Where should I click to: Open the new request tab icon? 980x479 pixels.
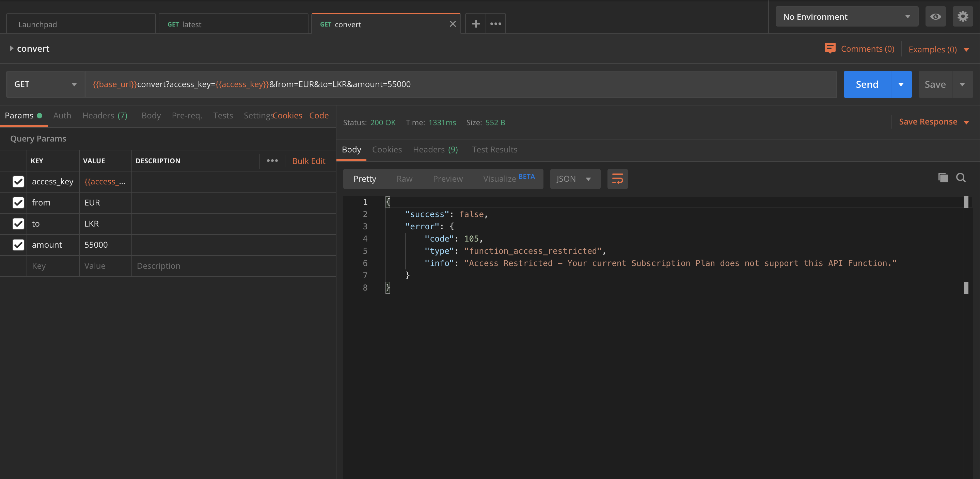(476, 24)
